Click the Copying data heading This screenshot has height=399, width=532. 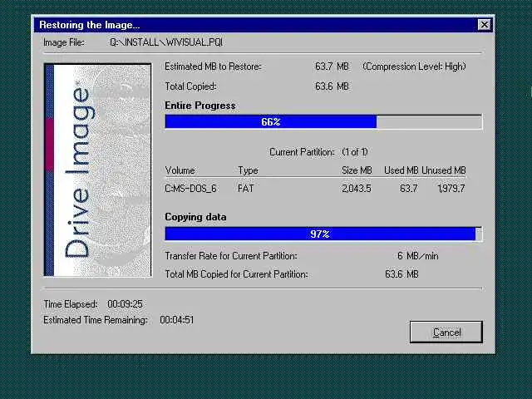[x=195, y=217]
